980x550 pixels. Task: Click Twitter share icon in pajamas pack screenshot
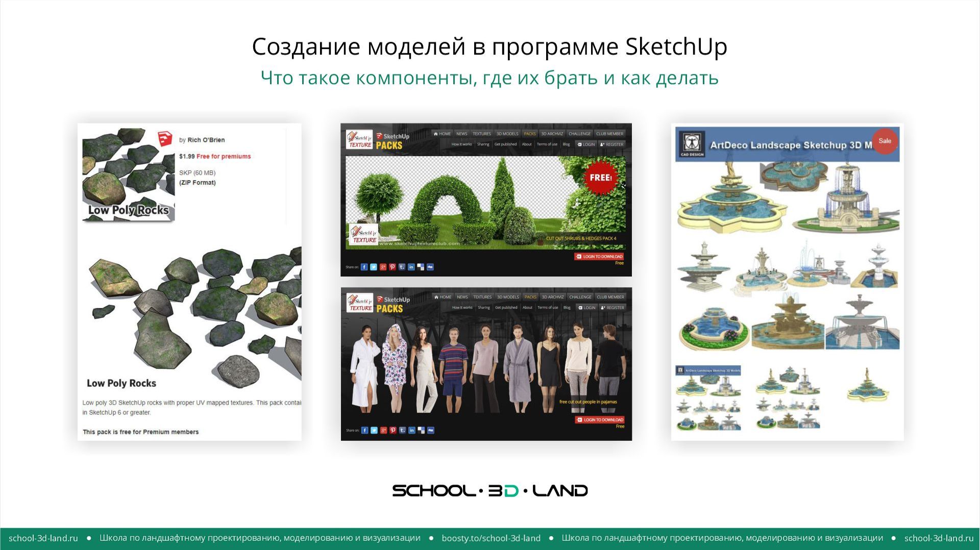[x=374, y=430]
